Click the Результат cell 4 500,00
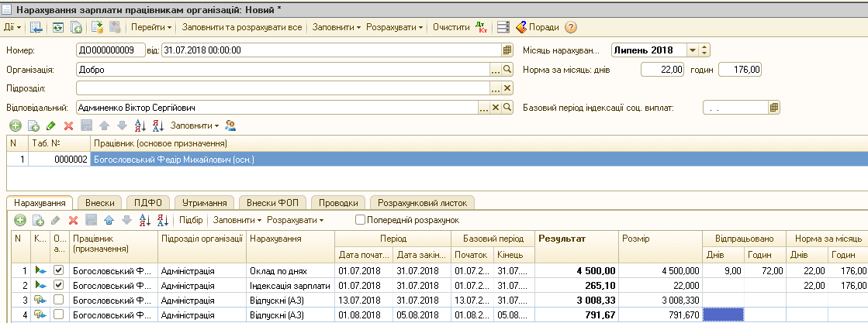This screenshot has width=868, height=323. coord(576,270)
